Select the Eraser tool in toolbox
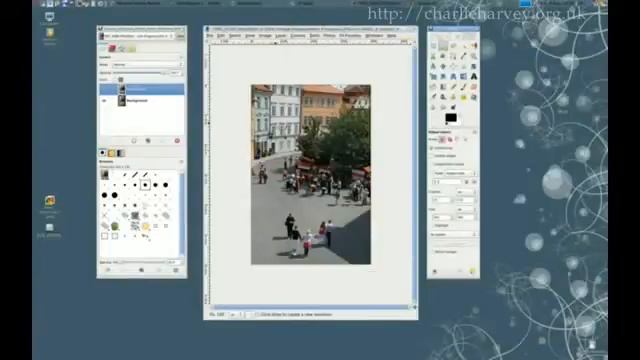Viewport: 640px width, 360px height. tap(473, 87)
